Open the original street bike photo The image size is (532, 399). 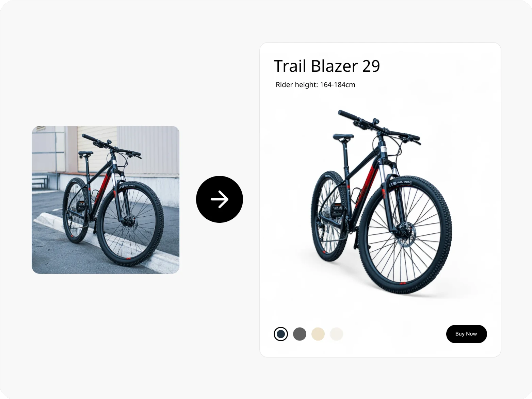(x=106, y=200)
